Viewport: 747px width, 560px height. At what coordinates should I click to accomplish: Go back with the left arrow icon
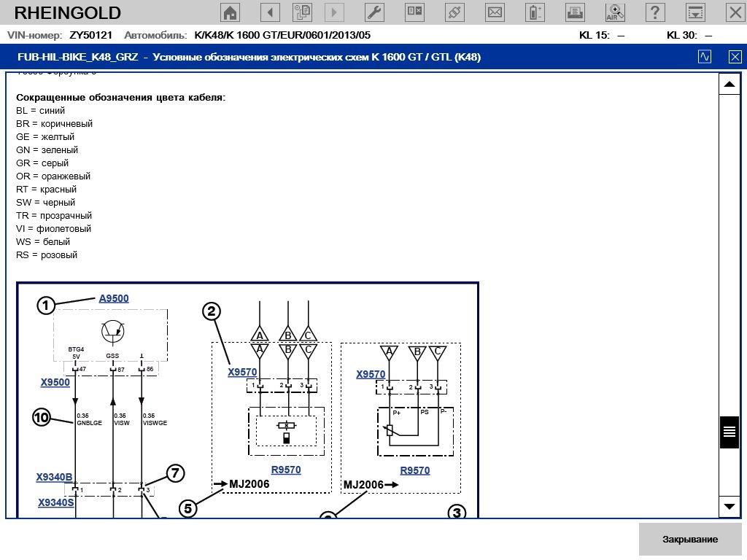tap(271, 12)
